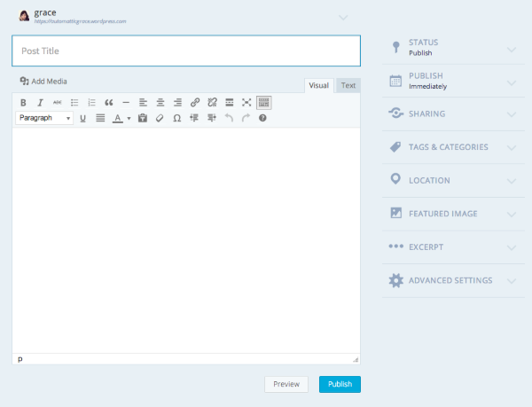Screen dimensions: 532x407
Task: Click the Publish calendar icon
Action: [395, 81]
